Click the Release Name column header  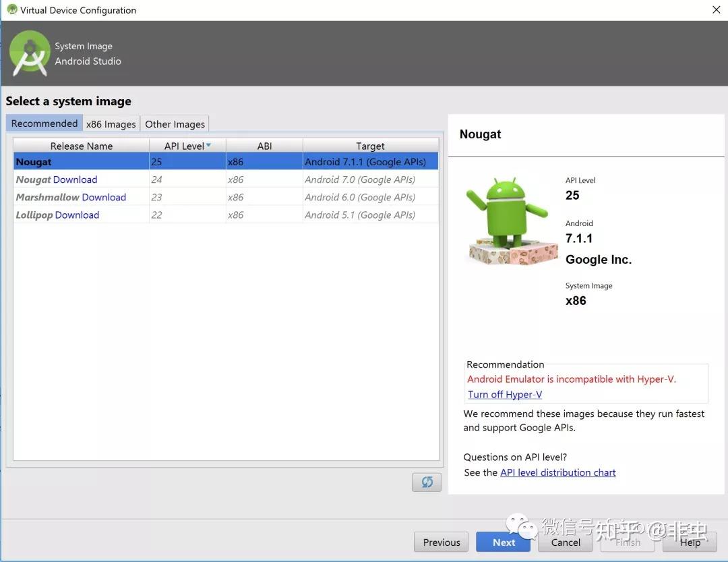pos(82,146)
